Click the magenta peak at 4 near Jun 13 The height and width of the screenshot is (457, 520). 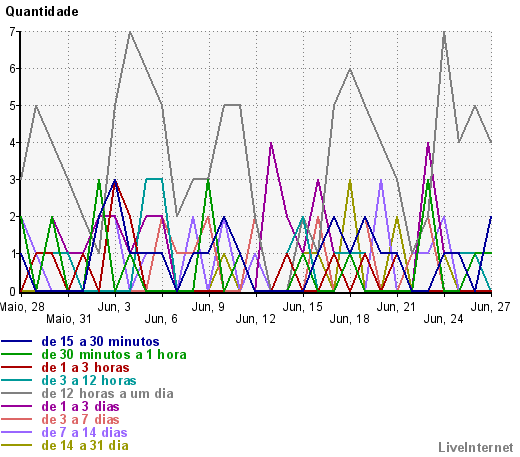tap(271, 143)
